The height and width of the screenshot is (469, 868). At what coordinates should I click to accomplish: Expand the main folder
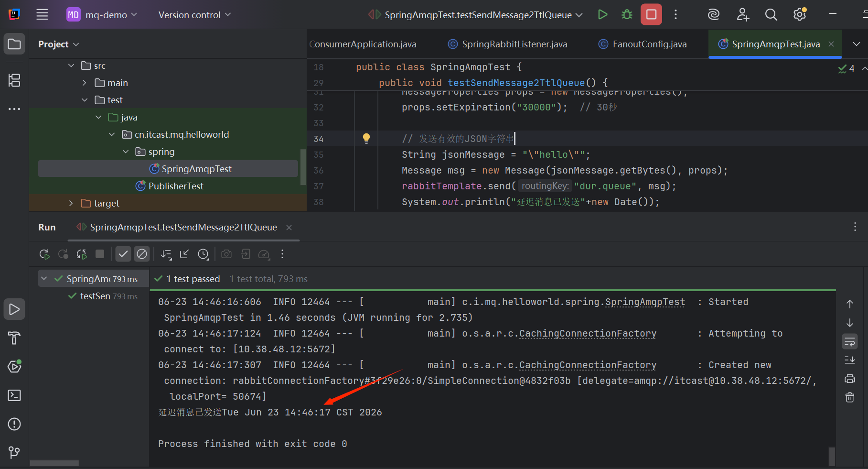(x=85, y=83)
